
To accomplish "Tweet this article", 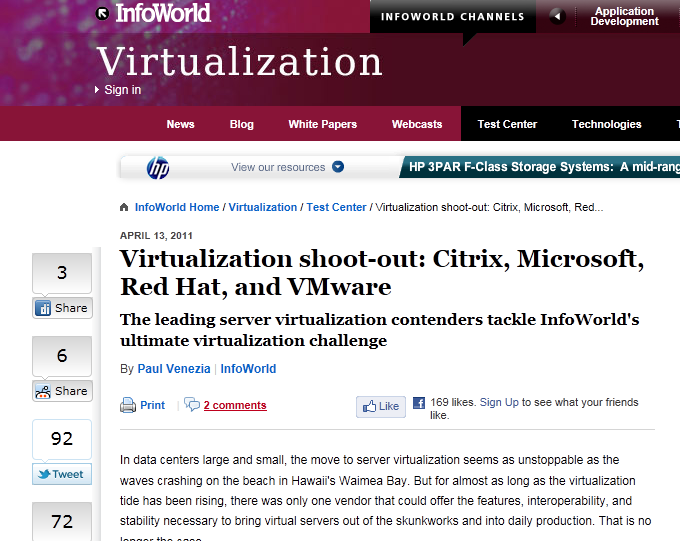I will [x=62, y=474].
